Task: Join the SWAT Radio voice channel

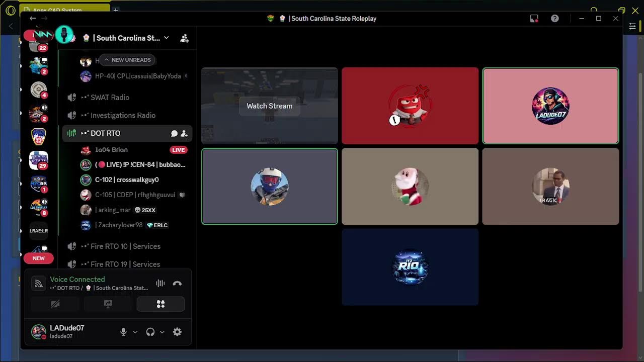Action: 110,98
